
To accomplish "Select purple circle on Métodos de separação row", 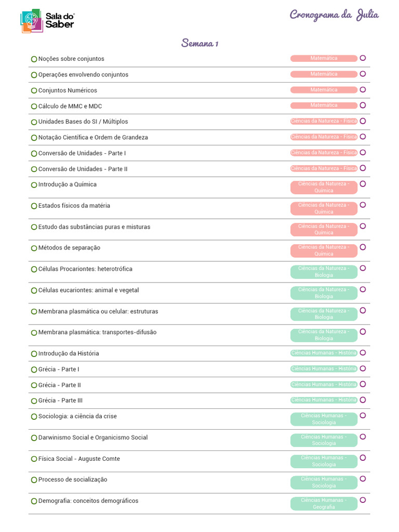I will (x=363, y=247).
